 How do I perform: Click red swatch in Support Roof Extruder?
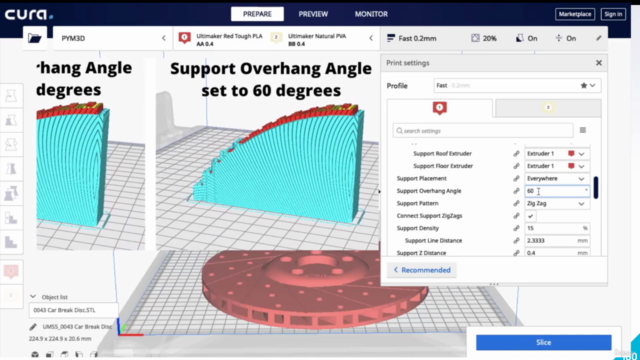pyautogui.click(x=571, y=154)
